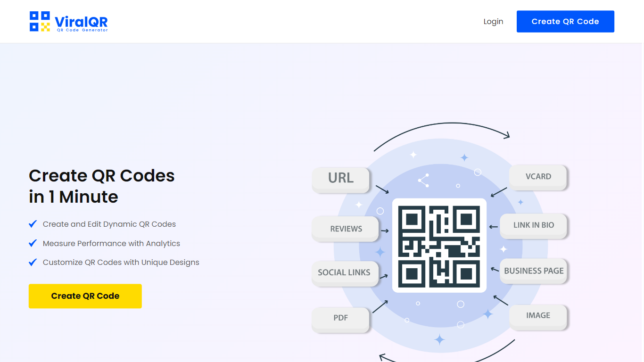This screenshot has width=644, height=362.
Task: Click checkmark beside Create and Edit Dynamic
Action: pos(33,224)
